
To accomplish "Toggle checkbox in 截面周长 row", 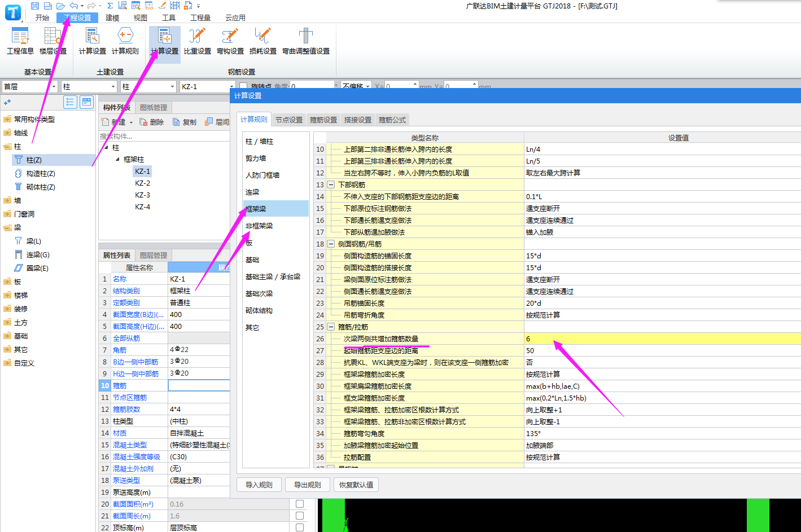I will coord(300,516).
